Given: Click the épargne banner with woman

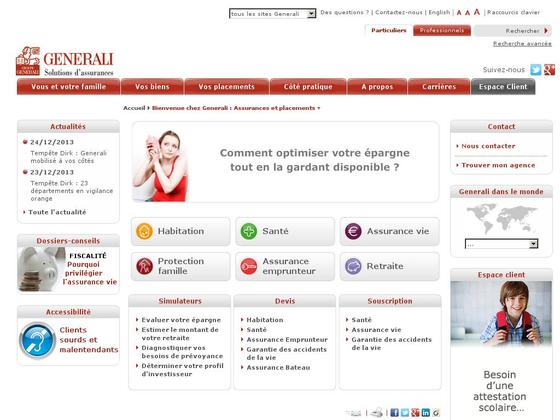Looking at the screenshot, I should [285, 162].
